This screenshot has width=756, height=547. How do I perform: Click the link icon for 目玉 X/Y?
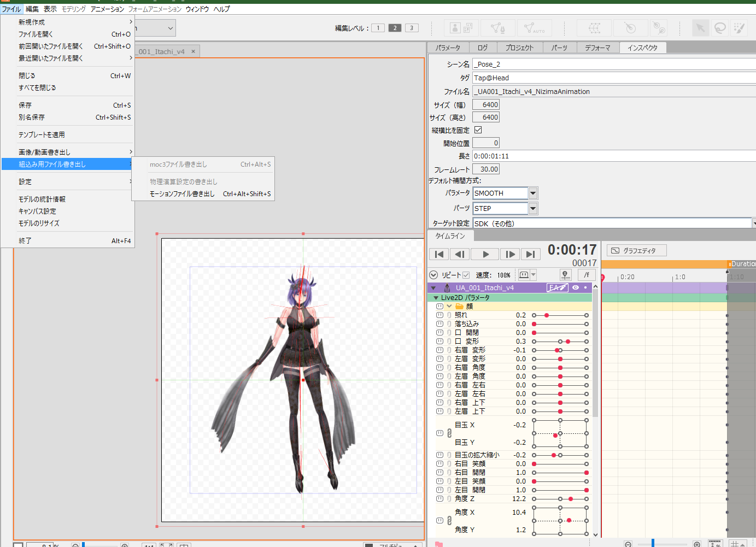tap(449, 433)
